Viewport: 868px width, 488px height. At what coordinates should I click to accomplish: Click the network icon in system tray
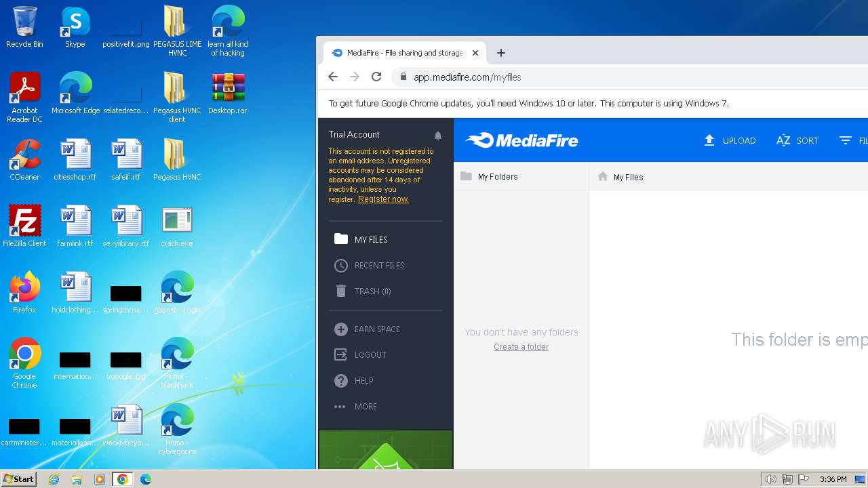(787, 479)
